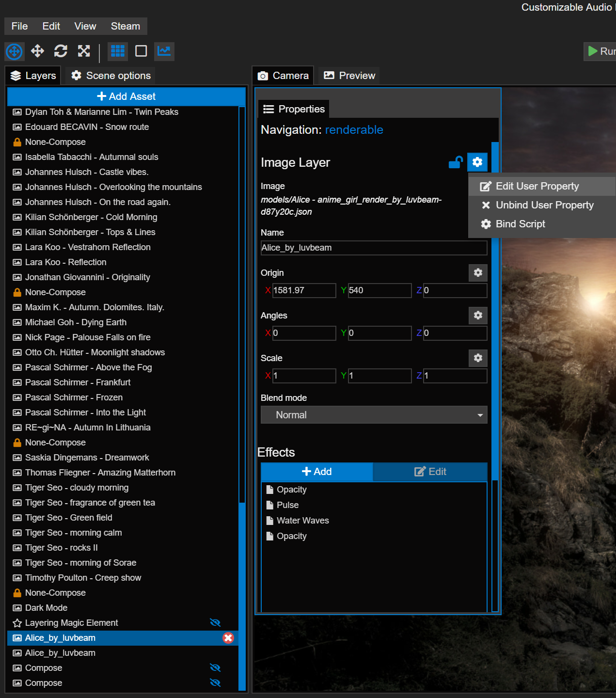The image size is (616, 698).
Task: Click the unlock padlock icon for Image Layer
Action: [x=456, y=162]
